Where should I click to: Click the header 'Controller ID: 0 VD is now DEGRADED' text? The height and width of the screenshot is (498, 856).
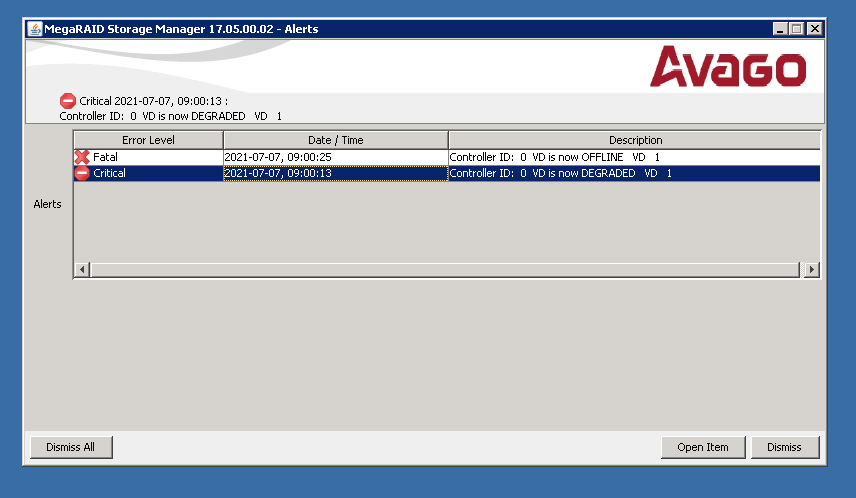point(171,116)
